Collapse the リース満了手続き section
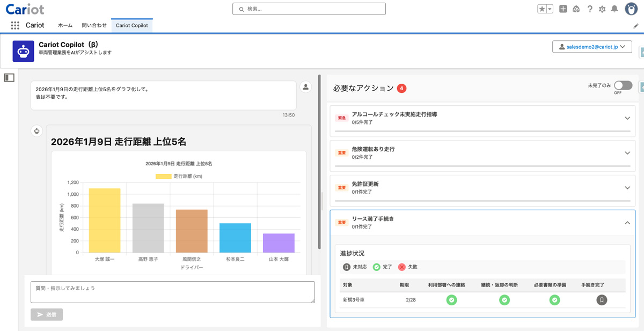Screen dimensions: 644x331 (627, 223)
